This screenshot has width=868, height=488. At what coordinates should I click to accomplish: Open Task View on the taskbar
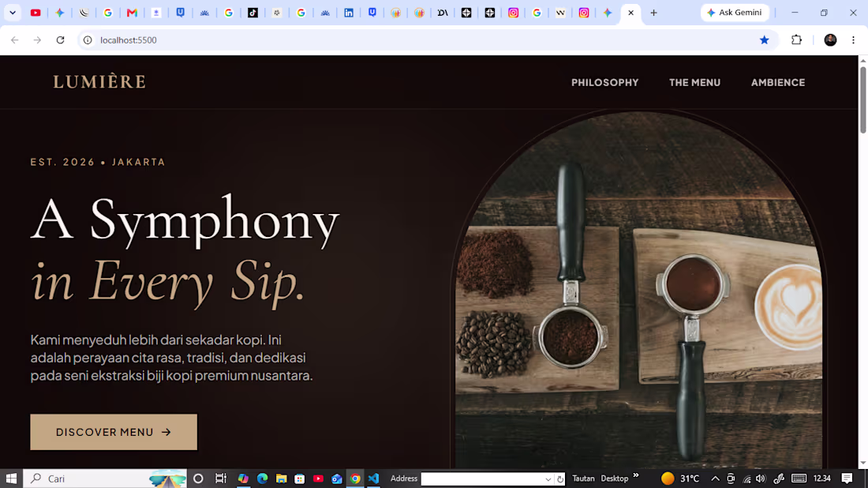[x=220, y=479]
